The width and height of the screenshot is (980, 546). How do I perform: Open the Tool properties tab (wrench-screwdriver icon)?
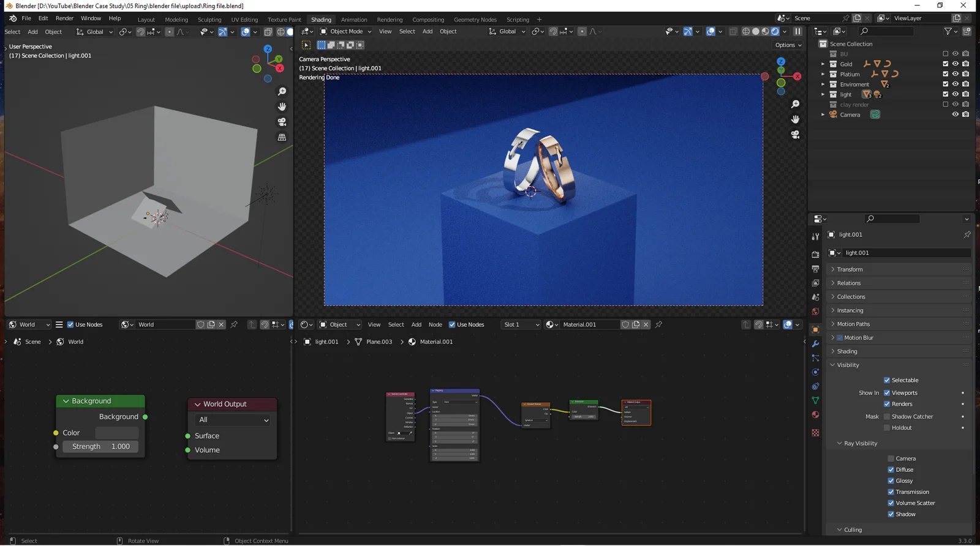(x=815, y=236)
